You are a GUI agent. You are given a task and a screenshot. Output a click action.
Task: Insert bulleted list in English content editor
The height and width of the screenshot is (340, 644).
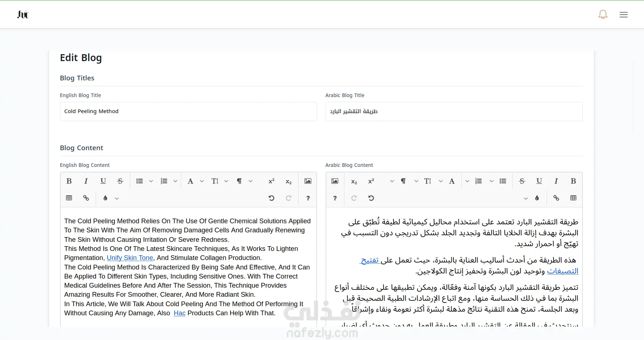coord(140,181)
